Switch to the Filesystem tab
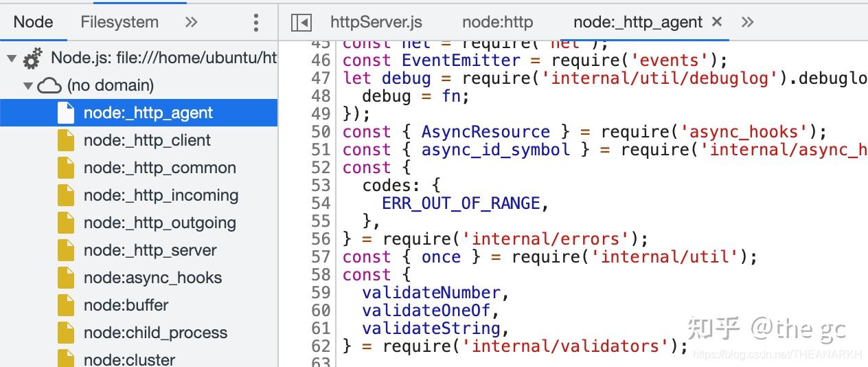Image resolution: width=868 pixels, height=367 pixels. [119, 22]
